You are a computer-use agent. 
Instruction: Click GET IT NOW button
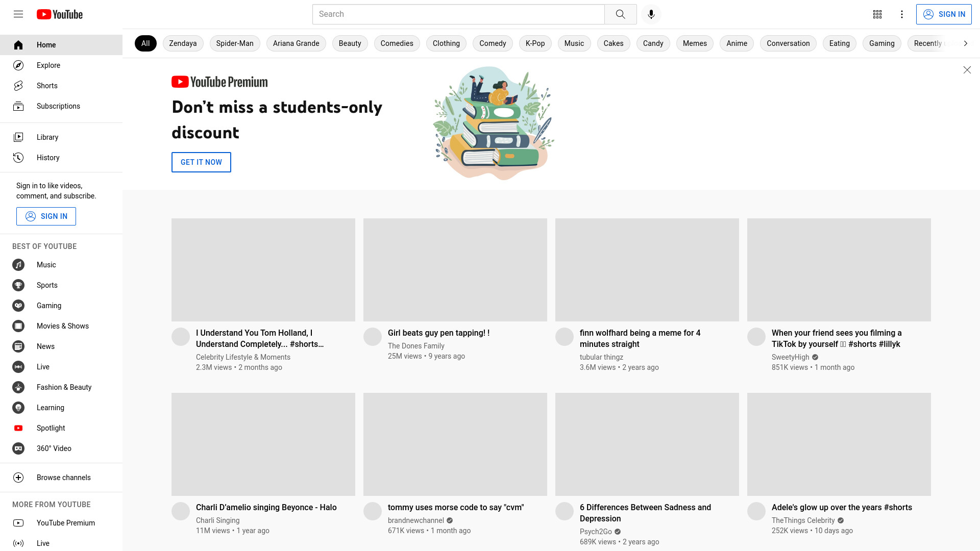(x=201, y=162)
